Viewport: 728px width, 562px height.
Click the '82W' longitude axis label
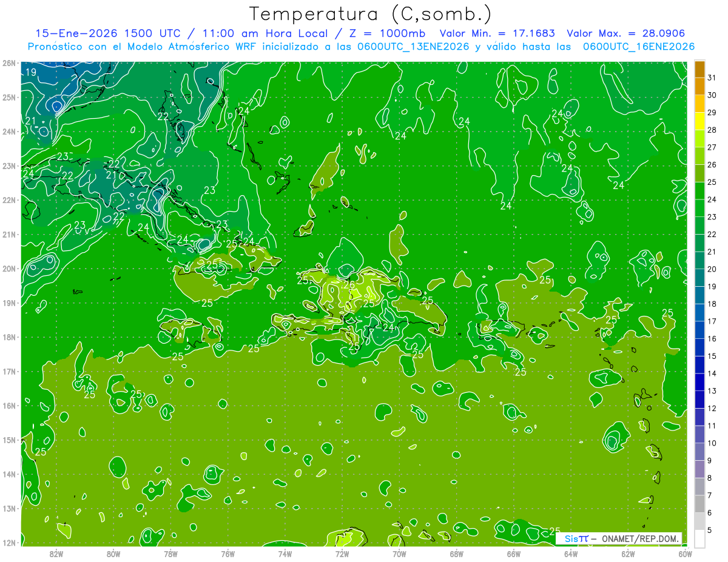(x=56, y=554)
